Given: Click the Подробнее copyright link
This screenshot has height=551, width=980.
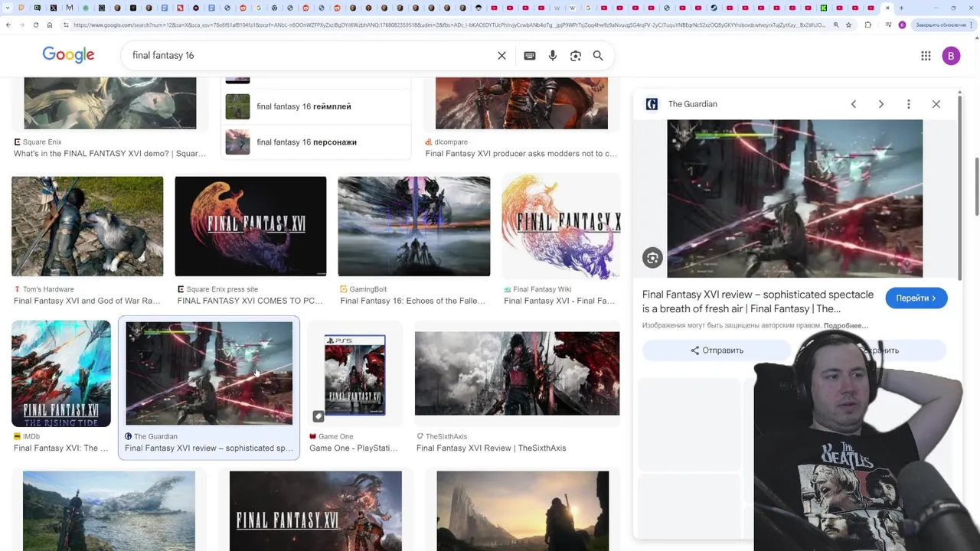Looking at the screenshot, I should [846, 326].
